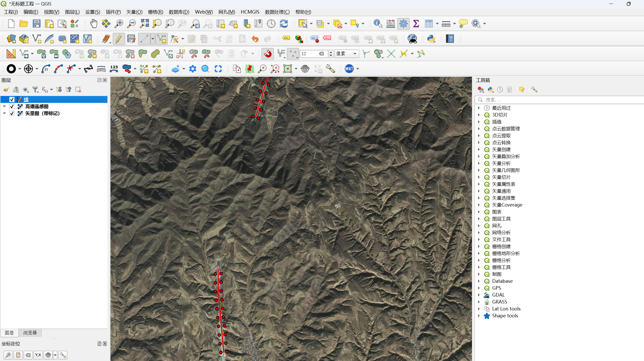This screenshot has width=644, height=361.
Task: Click the Refresh map icon
Action: (x=284, y=24)
